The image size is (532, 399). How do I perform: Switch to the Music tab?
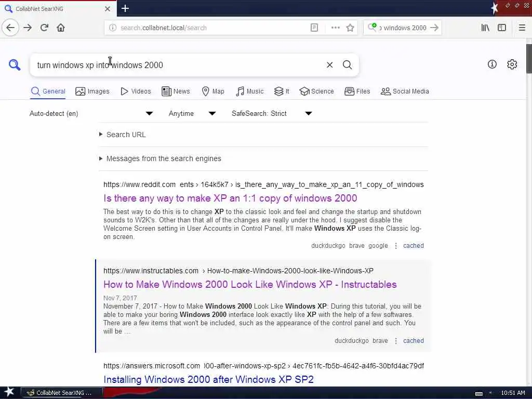250,91
